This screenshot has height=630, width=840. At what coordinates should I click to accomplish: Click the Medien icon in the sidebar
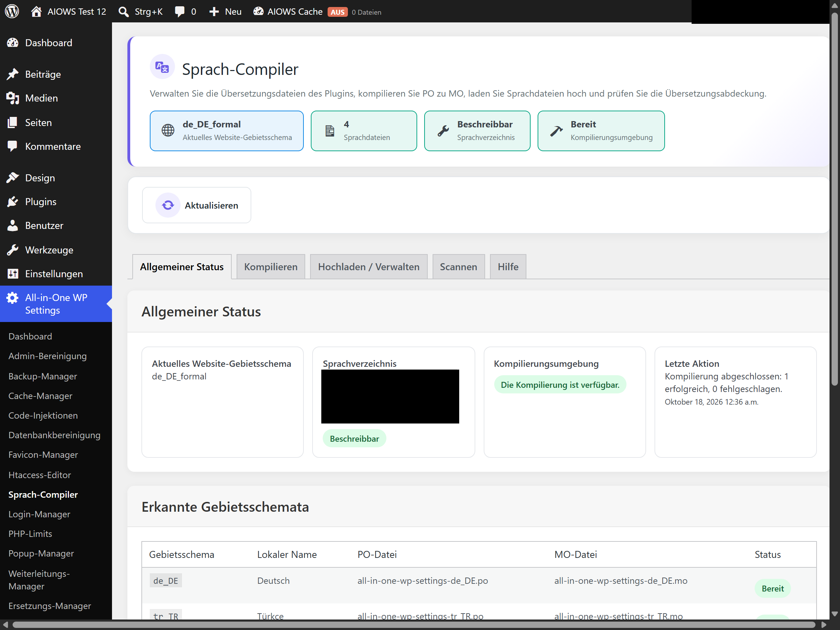click(x=13, y=98)
